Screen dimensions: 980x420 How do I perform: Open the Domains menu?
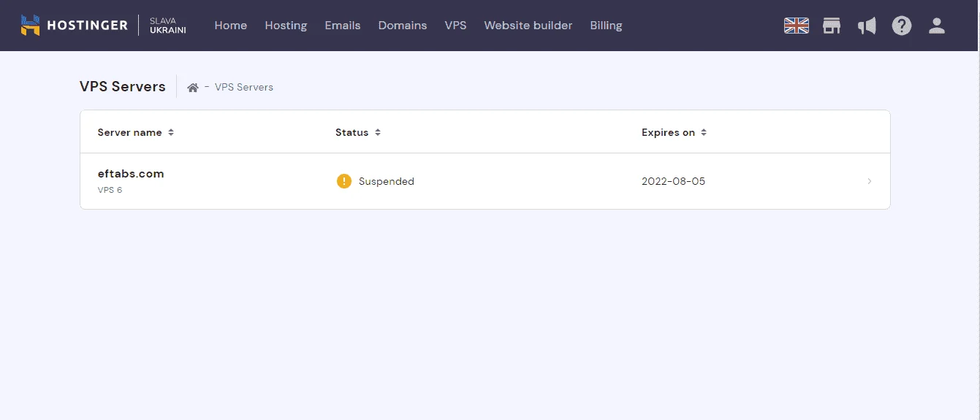403,26
